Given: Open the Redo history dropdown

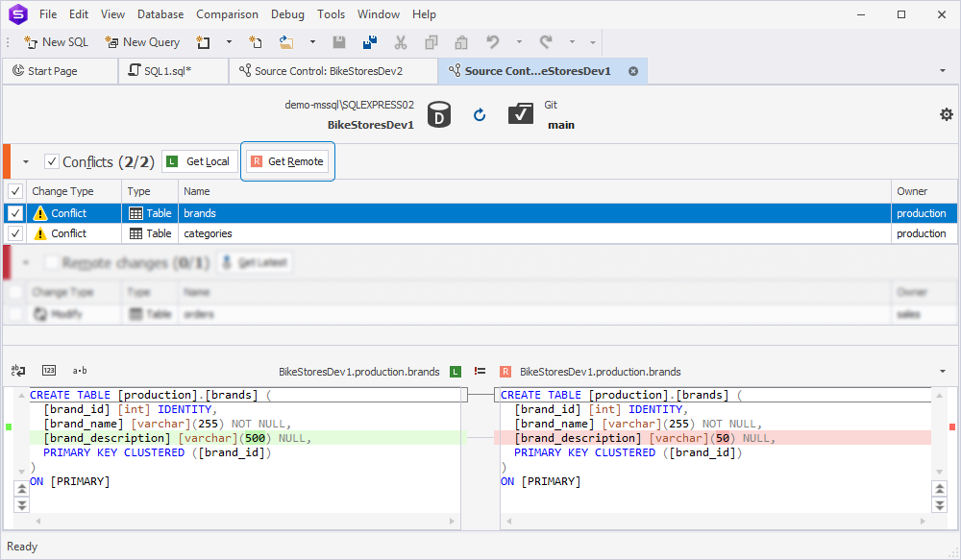Looking at the screenshot, I should click(x=572, y=42).
